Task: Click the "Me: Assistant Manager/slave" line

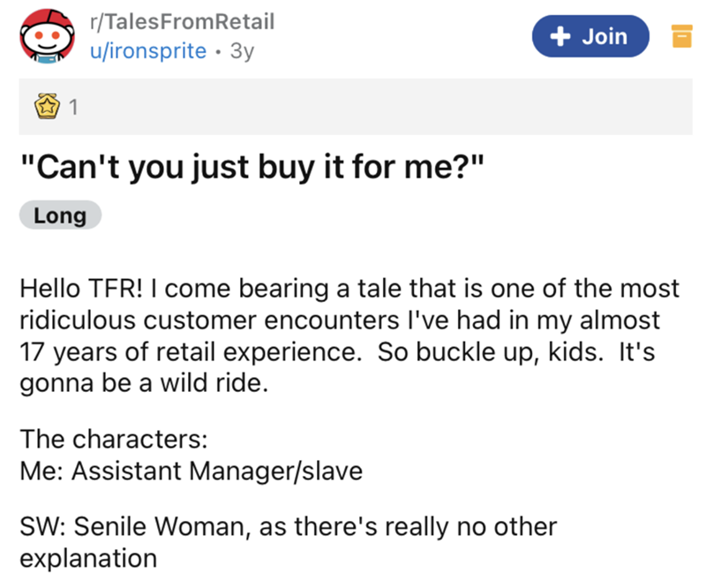Action: pyautogui.click(x=191, y=471)
